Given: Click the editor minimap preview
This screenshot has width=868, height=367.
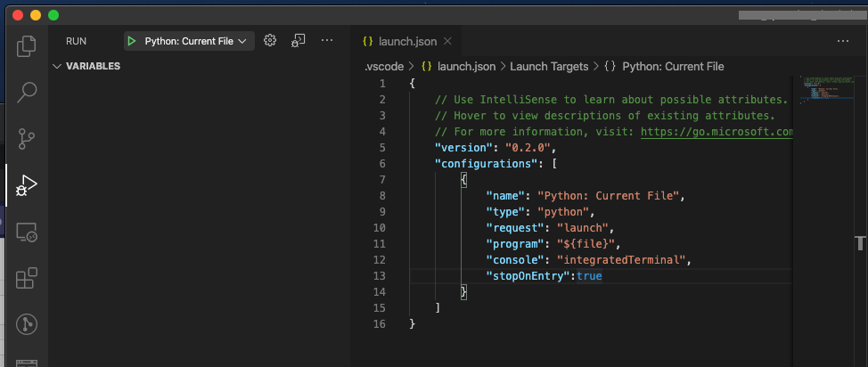Looking at the screenshot, I should pyautogui.click(x=824, y=89).
